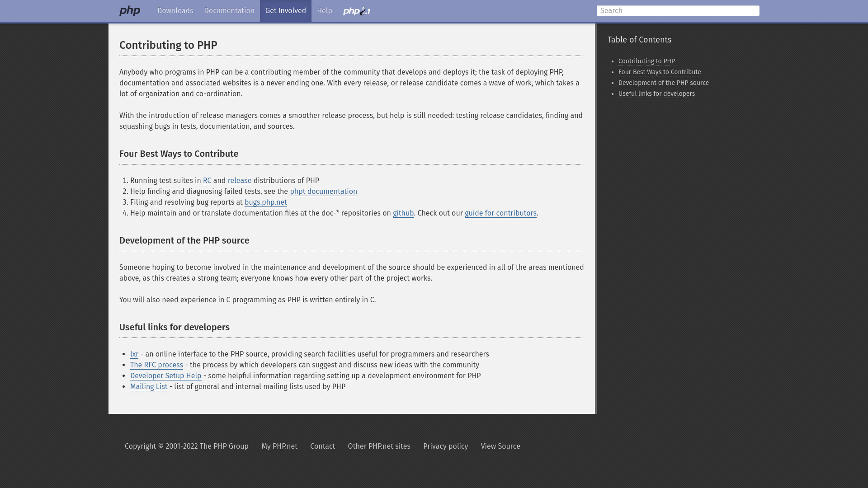Jump to Four Best Ways to Contribute in contents
This screenshot has height=488, width=868.
pos(660,72)
